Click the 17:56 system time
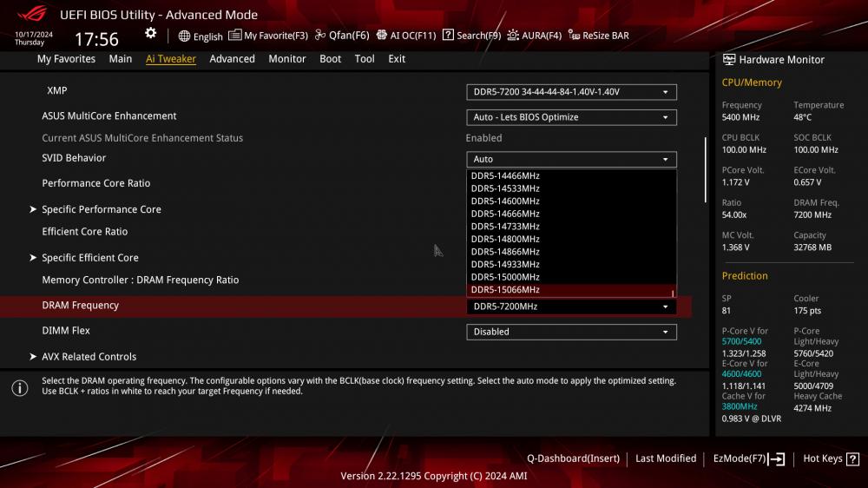 click(96, 39)
